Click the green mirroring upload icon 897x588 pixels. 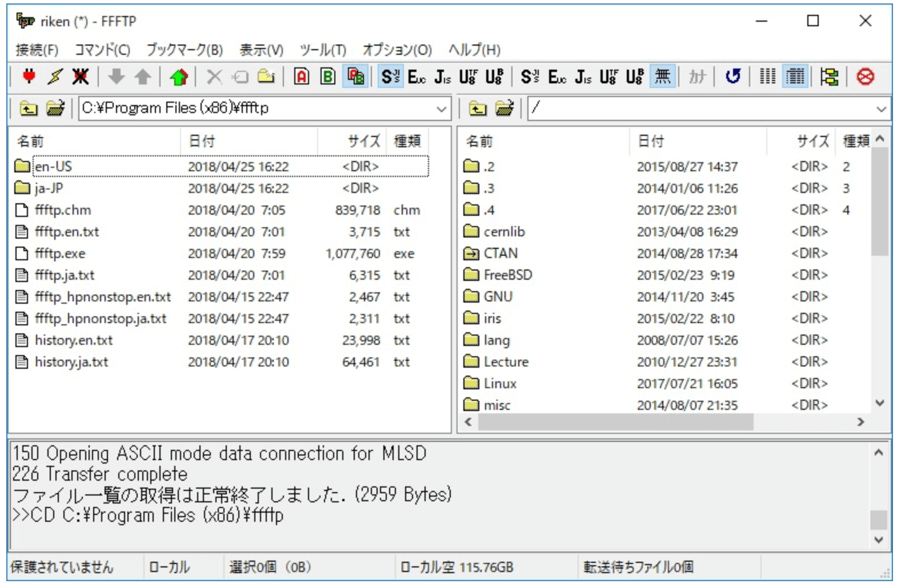(x=179, y=76)
